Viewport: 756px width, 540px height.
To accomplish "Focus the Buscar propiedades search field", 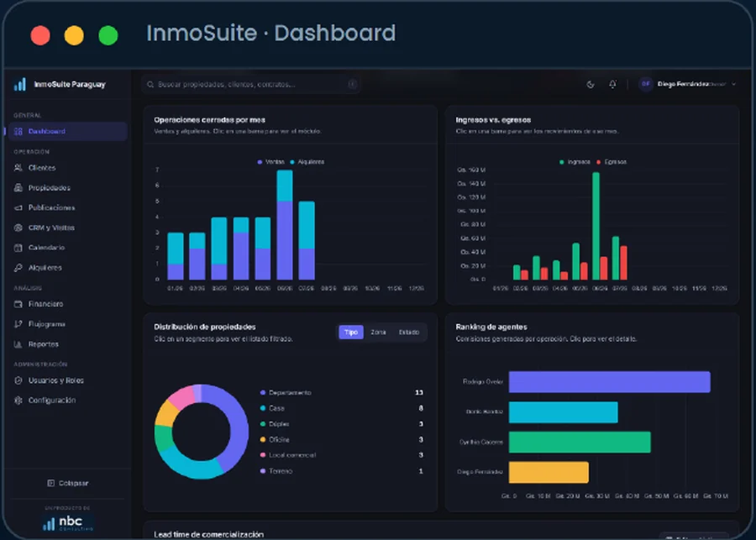I will pos(251,84).
